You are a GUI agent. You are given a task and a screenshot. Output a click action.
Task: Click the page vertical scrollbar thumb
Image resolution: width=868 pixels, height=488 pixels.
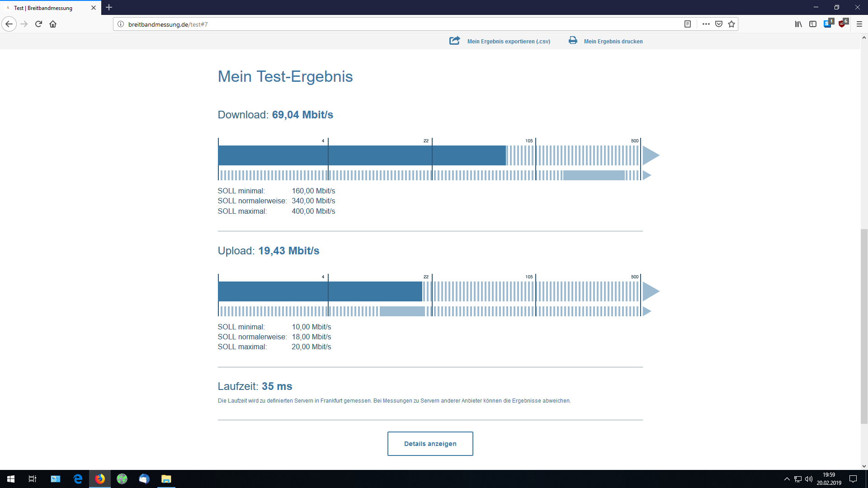click(864, 326)
